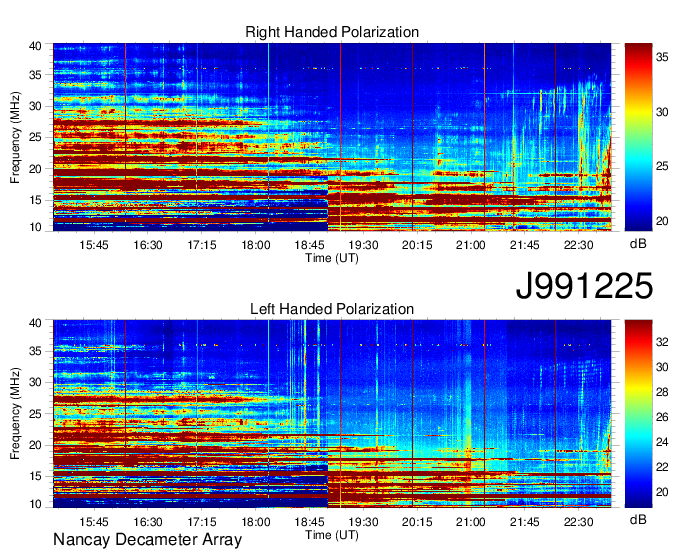This screenshot has width=680, height=552.
Task: Click the bottom plot's Frequency (MHz) axis label
Action: [x=15, y=414]
